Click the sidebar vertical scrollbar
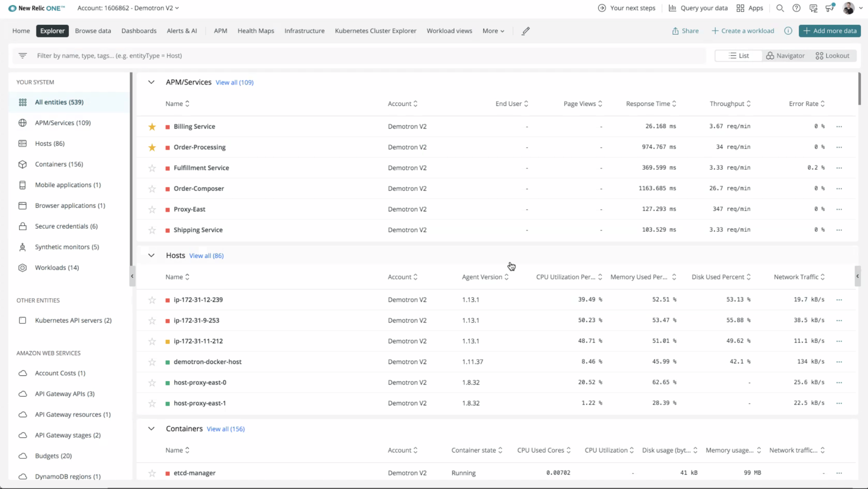The width and height of the screenshot is (868, 489). (x=131, y=169)
